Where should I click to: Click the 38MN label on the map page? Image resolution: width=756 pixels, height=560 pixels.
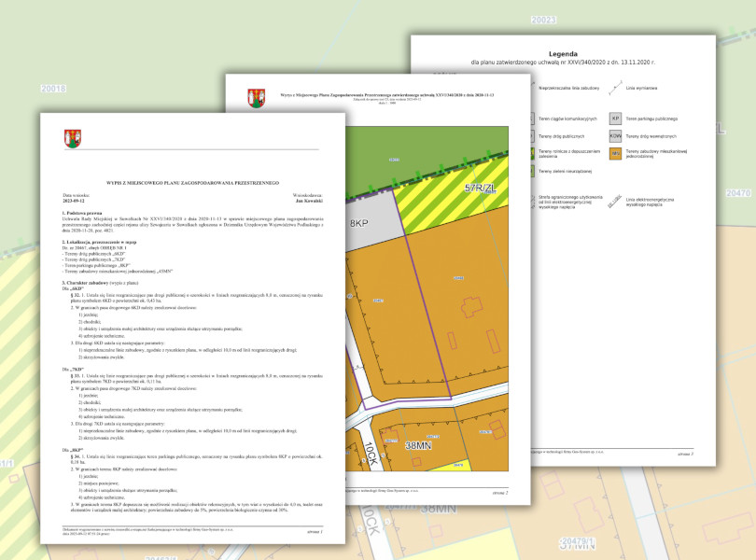[418, 446]
